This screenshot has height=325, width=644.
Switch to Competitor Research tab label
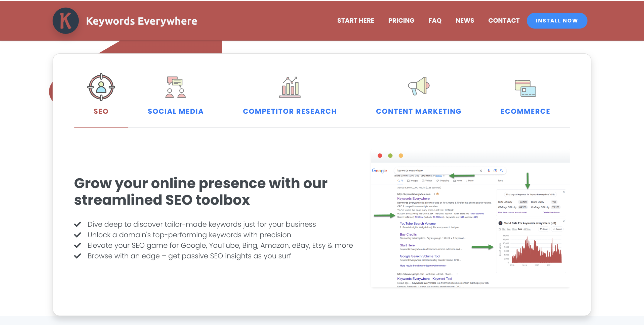(290, 111)
